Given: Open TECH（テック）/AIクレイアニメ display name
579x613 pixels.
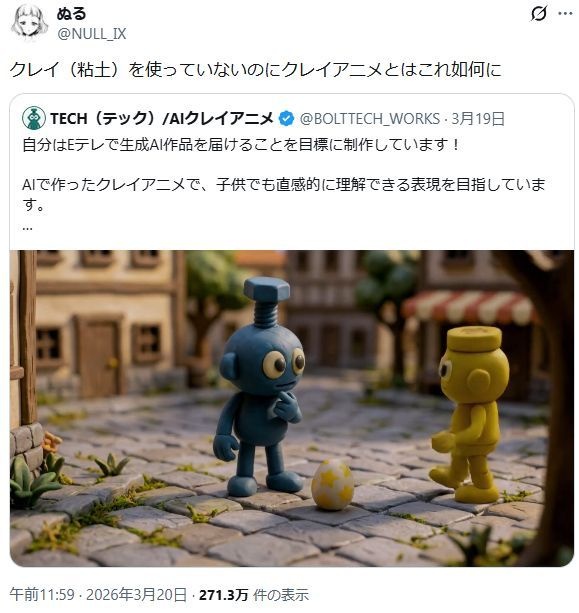Looking at the screenshot, I should [161, 118].
